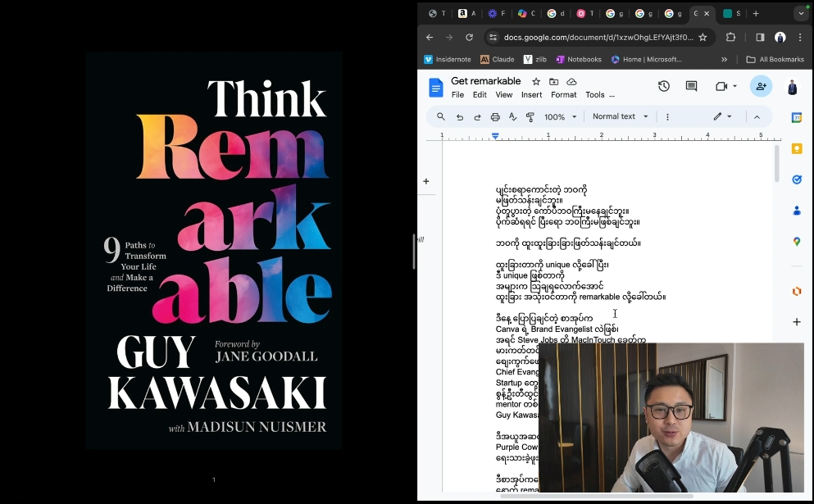Viewport: 814px width, 504px height.
Task: Check the cloud save status icon
Action: click(x=571, y=81)
